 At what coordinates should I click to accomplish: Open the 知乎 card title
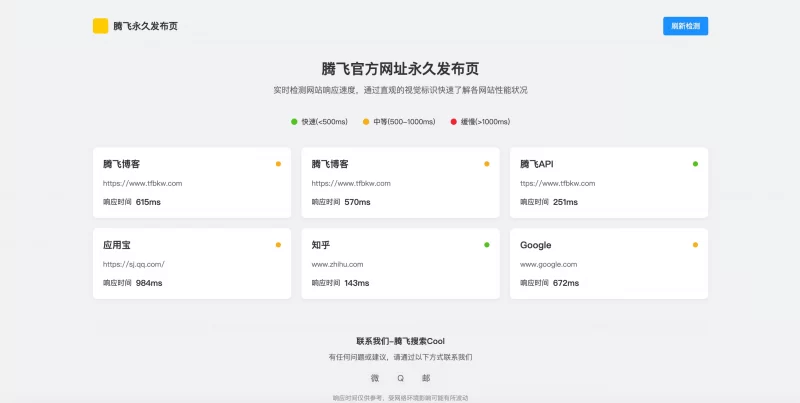[x=321, y=245]
